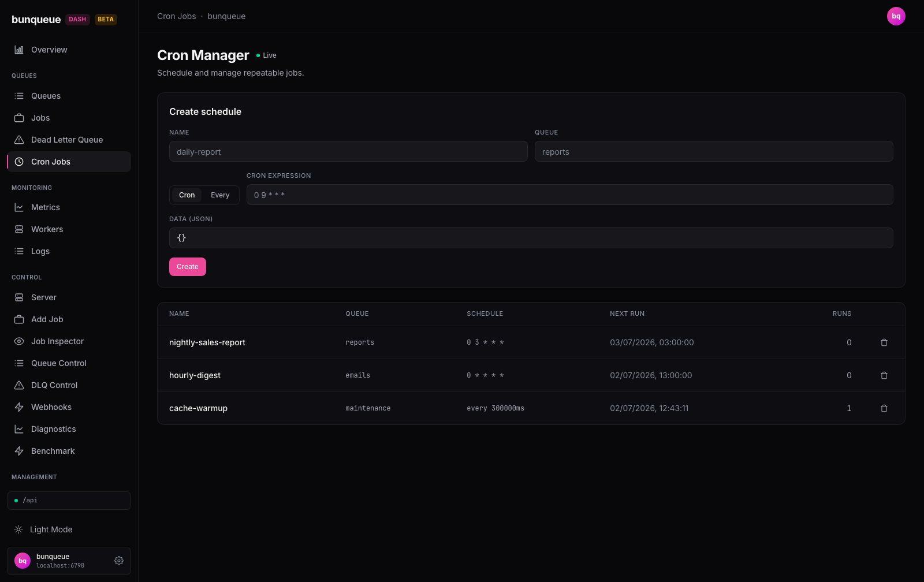This screenshot has width=924, height=582.
Task: Delete the hourly-digest schedule
Action: pyautogui.click(x=884, y=375)
